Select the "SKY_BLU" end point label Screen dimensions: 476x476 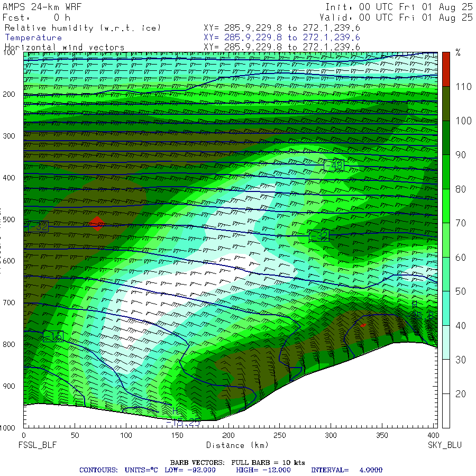click(x=445, y=445)
